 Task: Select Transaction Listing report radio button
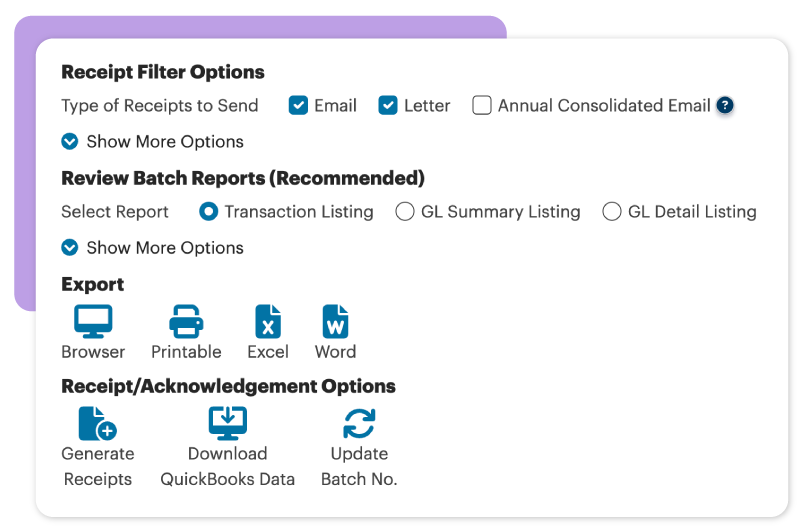(209, 212)
